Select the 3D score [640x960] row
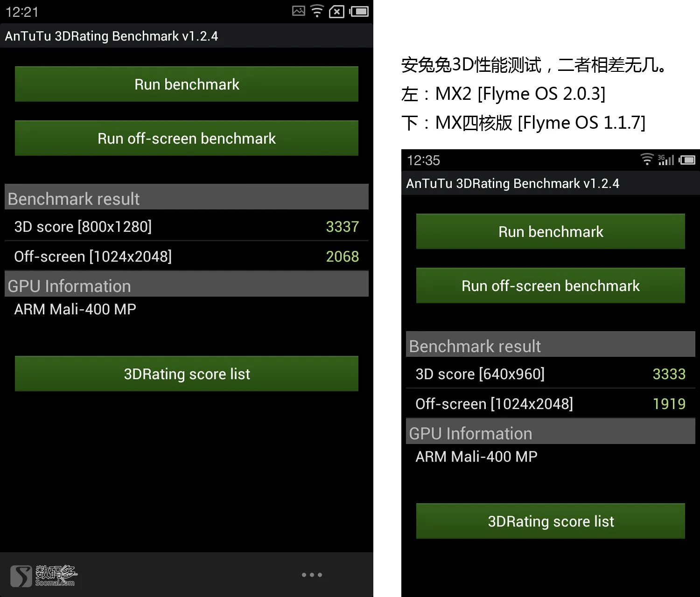The image size is (700, 597). 551,374
